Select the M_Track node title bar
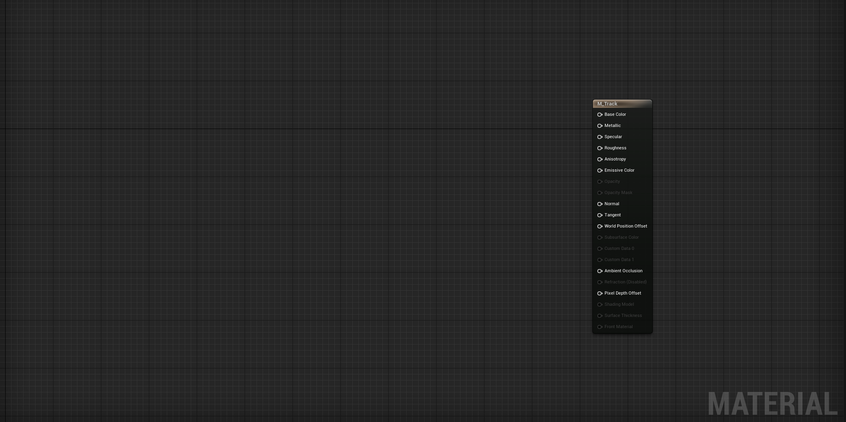Viewport: 846px width, 422px height. [x=622, y=104]
